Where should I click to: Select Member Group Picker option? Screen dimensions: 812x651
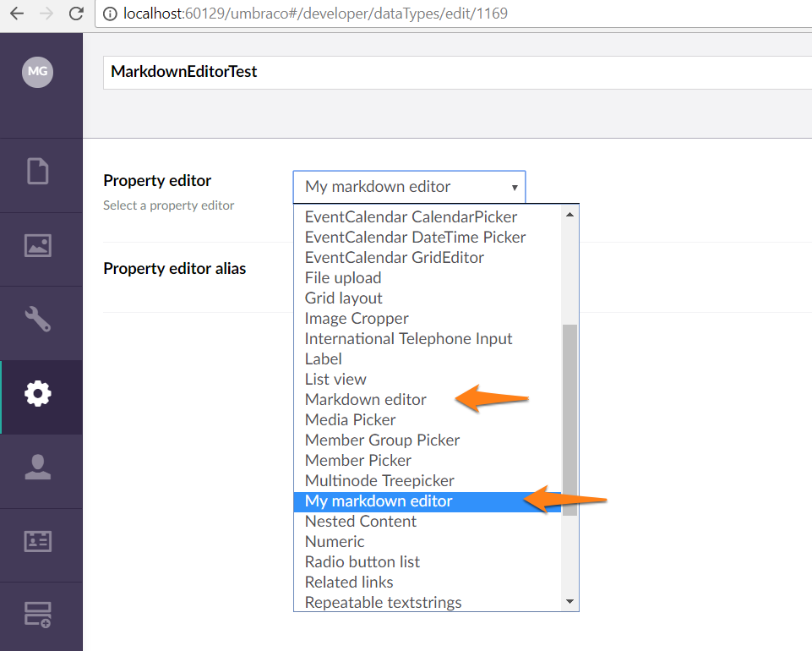coord(428,440)
